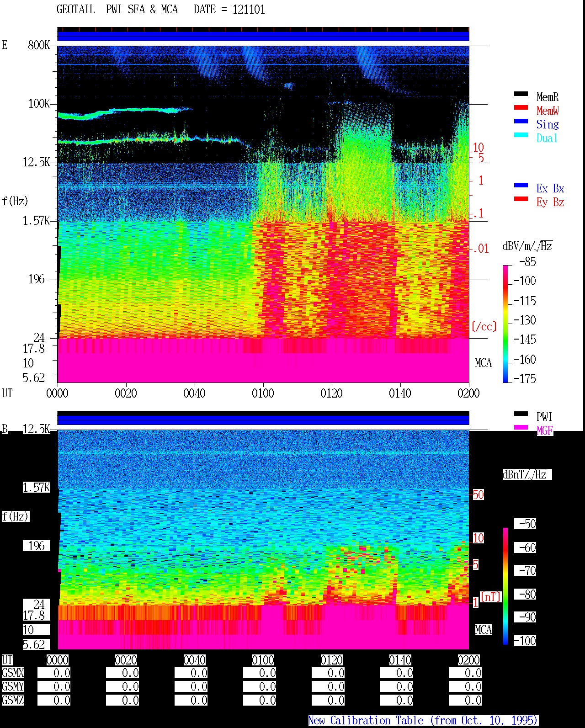Click the GSMZ value under 0200 UT
585x728 pixels.
(465, 700)
